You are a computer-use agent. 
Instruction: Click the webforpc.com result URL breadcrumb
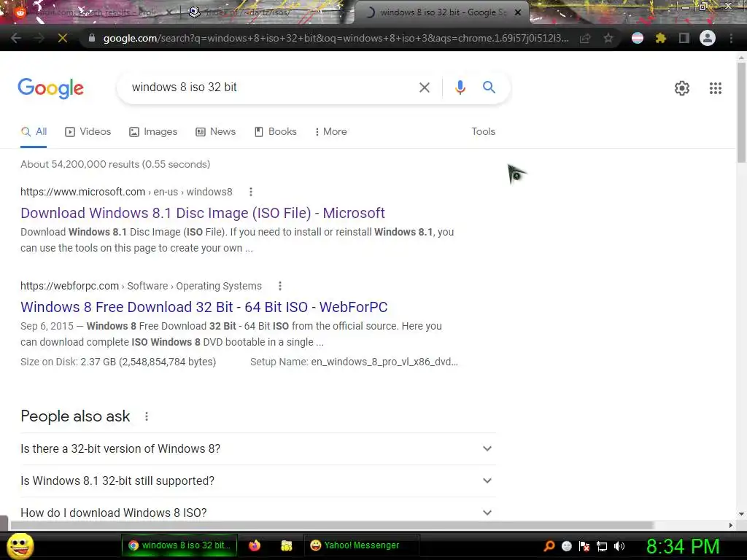141,286
